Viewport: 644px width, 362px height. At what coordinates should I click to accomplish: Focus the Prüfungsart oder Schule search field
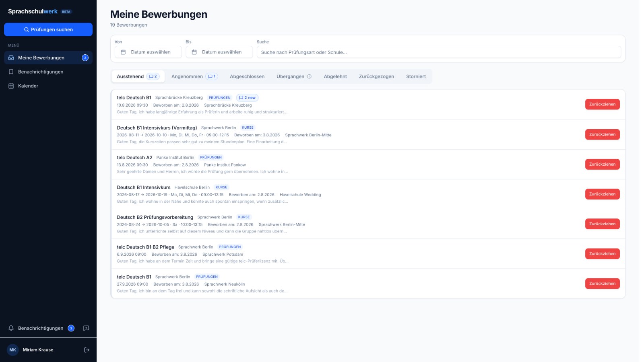(x=439, y=52)
